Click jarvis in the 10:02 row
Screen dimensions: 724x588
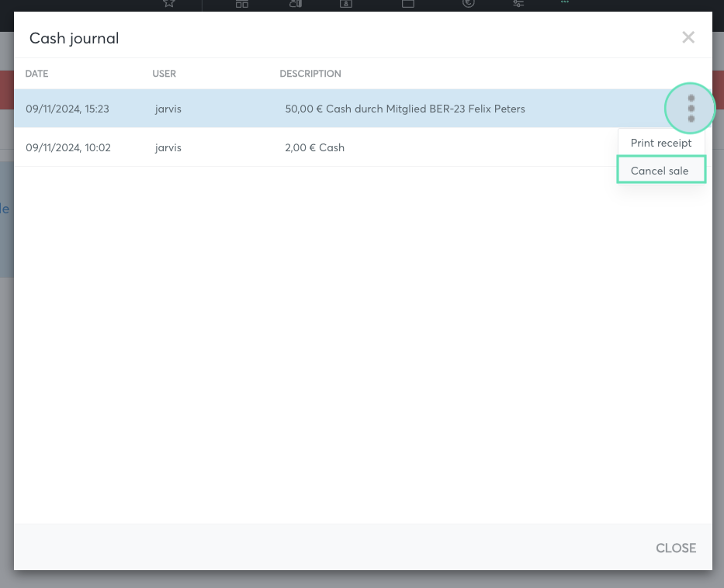click(168, 147)
